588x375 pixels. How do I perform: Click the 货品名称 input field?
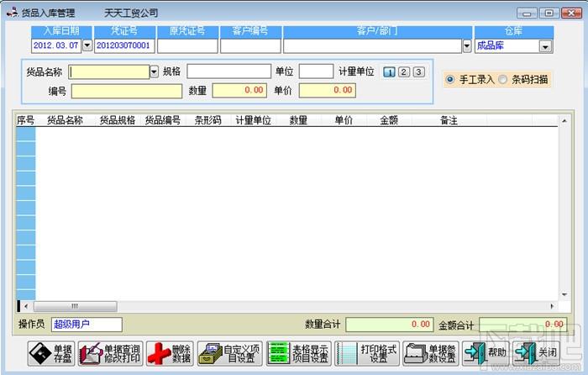pyautogui.click(x=109, y=71)
